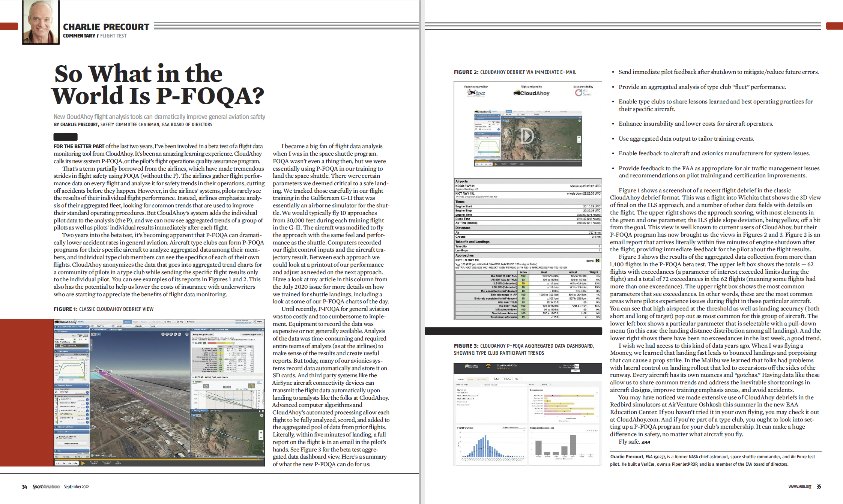The width and height of the screenshot is (843, 504).
Task: Click the Report Date Range field in Figure 3
Action: click(x=504, y=385)
